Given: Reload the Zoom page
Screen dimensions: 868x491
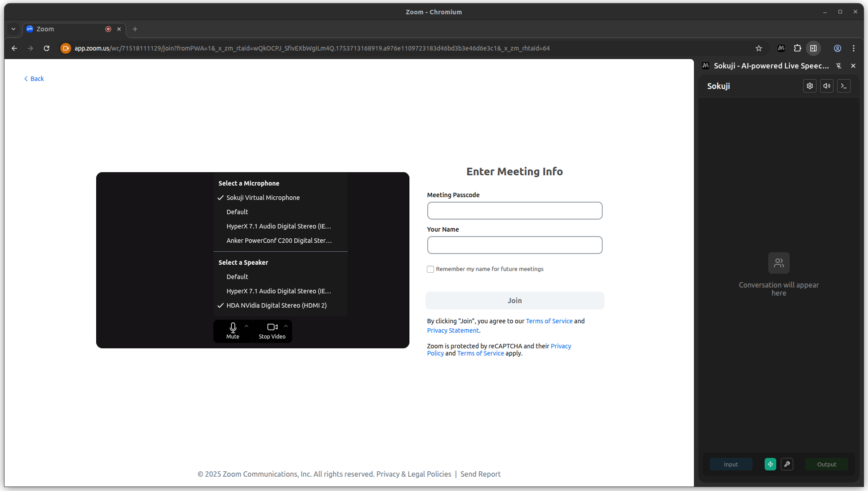Looking at the screenshot, I should [47, 48].
